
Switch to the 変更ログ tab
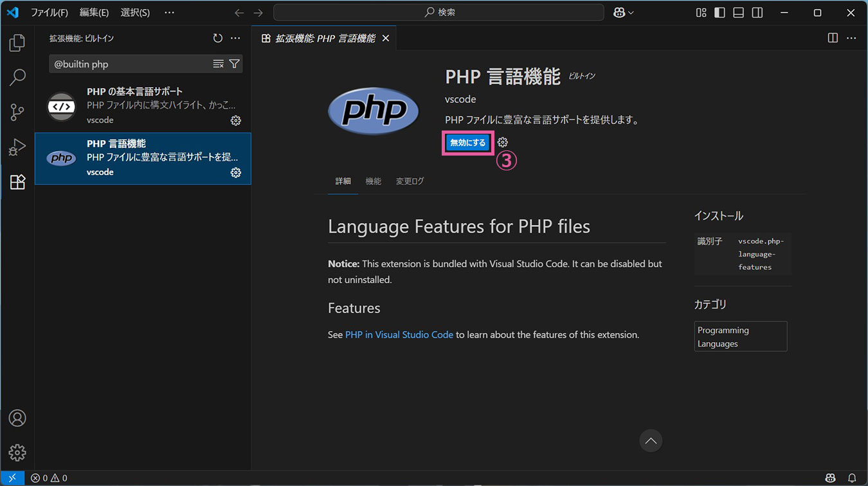click(410, 181)
